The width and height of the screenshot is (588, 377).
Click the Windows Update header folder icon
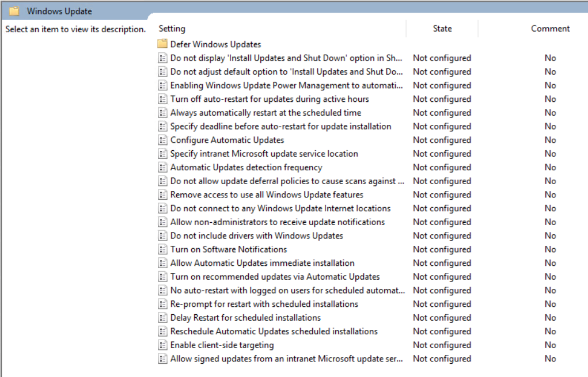[x=14, y=12]
